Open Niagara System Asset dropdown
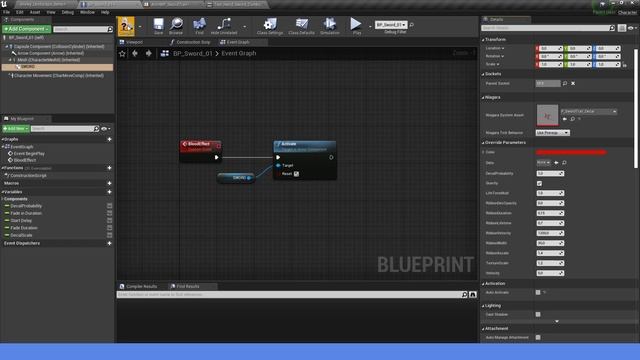 coord(589,111)
